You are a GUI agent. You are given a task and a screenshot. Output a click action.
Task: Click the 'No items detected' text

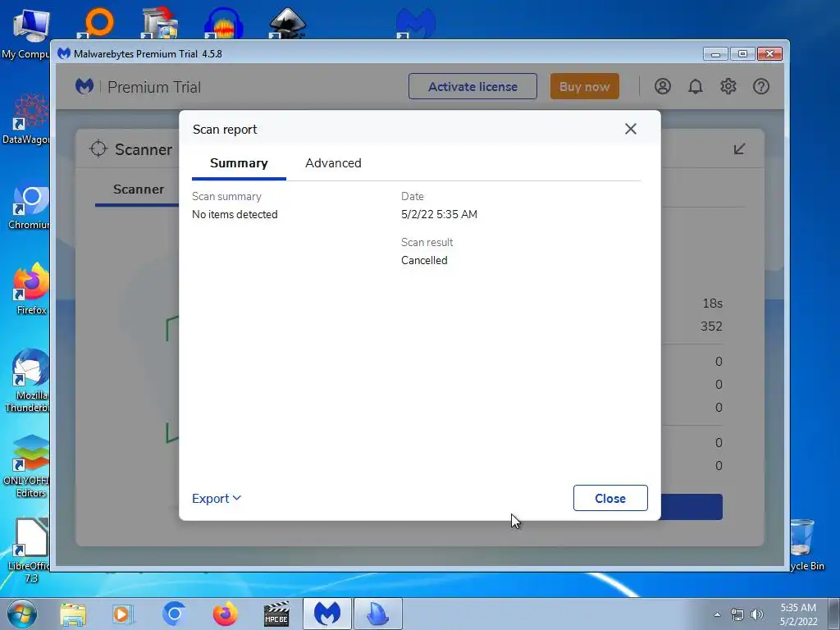click(235, 214)
